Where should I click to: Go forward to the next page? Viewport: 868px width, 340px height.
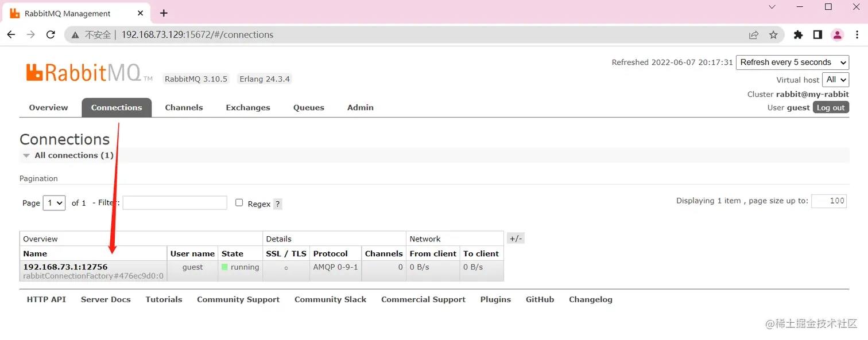(x=31, y=34)
